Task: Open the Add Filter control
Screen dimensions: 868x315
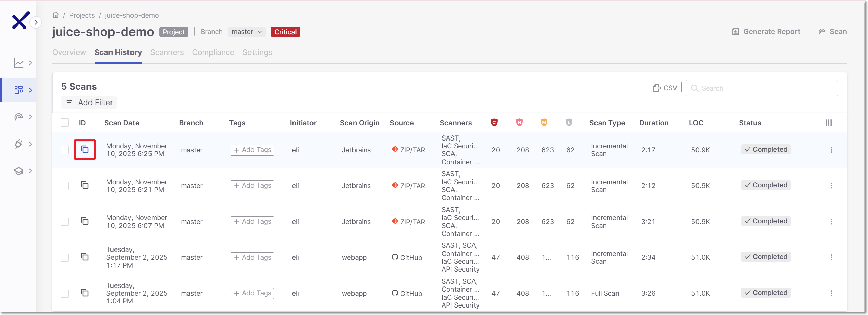Action: (x=89, y=103)
